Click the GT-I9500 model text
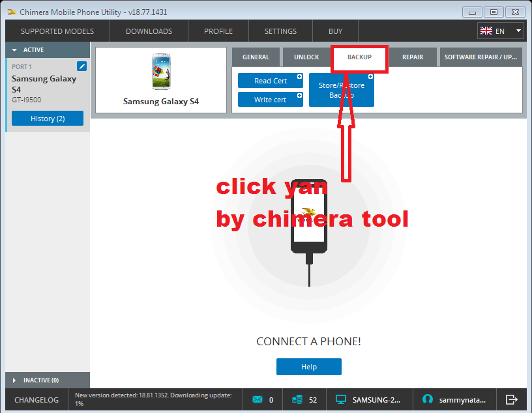 pyautogui.click(x=27, y=100)
